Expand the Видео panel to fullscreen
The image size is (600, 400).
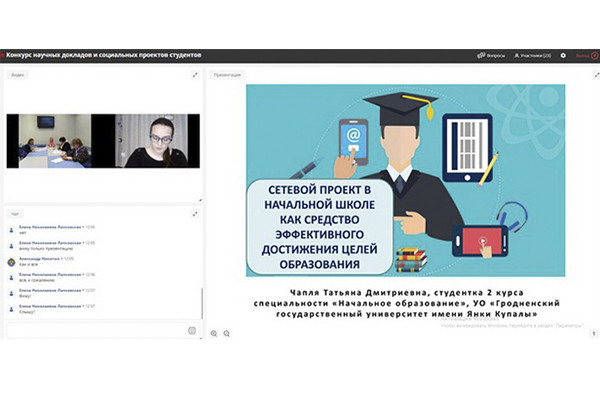coord(194,75)
